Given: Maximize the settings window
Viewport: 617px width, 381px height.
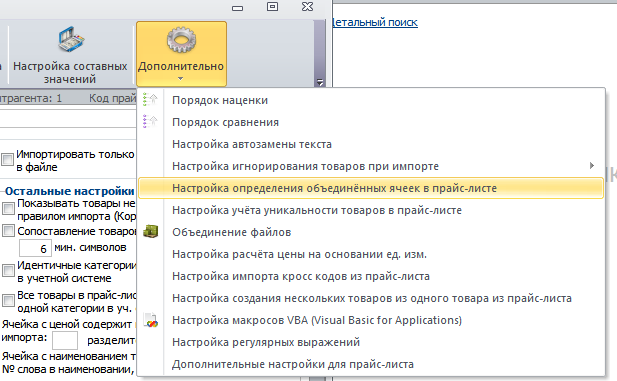Looking at the screenshot, I should (x=272, y=6).
